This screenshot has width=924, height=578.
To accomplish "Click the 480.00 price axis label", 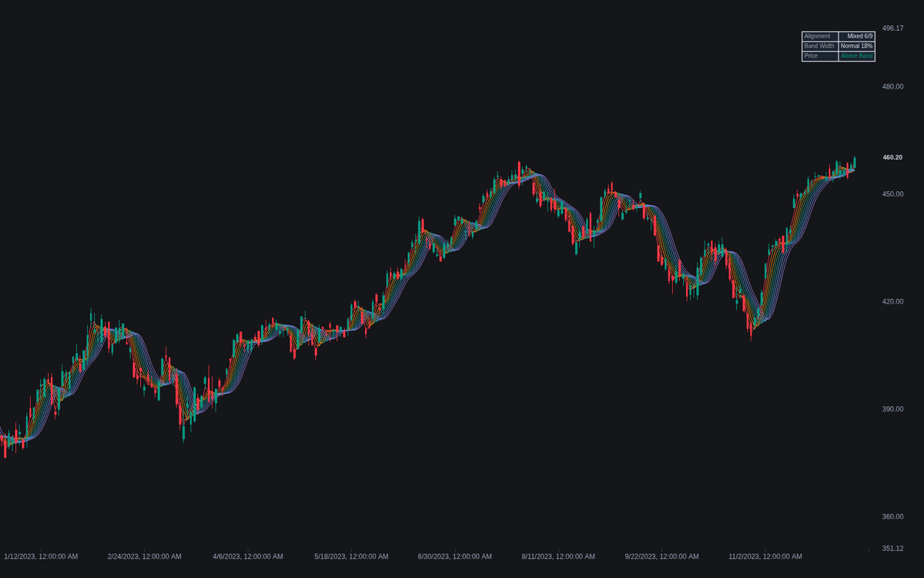I will click(x=893, y=86).
